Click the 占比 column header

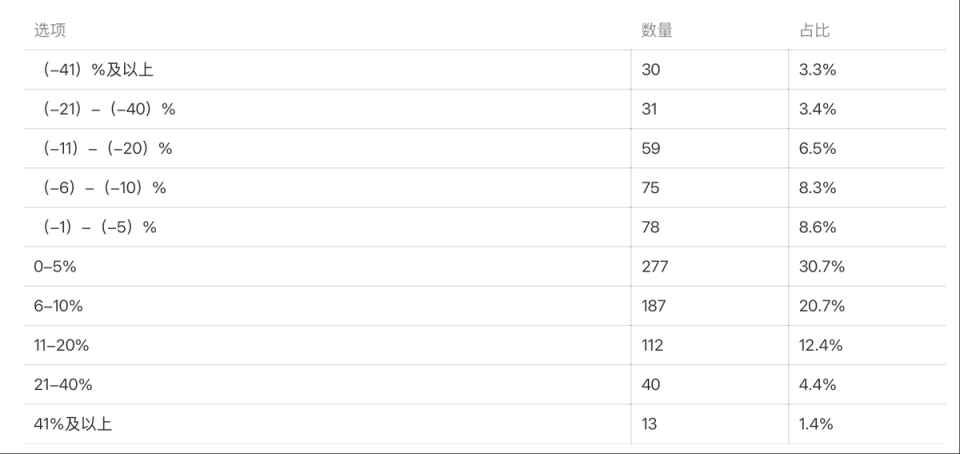point(814,30)
